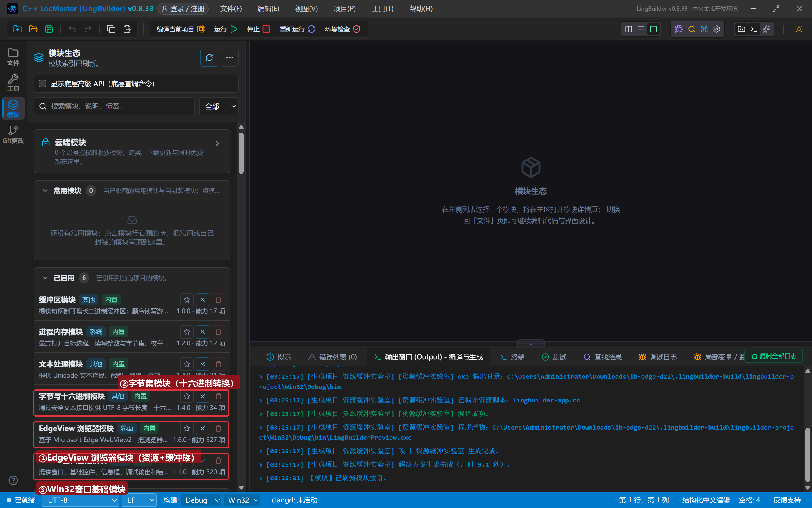Enable 显示底层高级 API checkbox
Image resolution: width=812 pixels, height=508 pixels.
pos(43,84)
